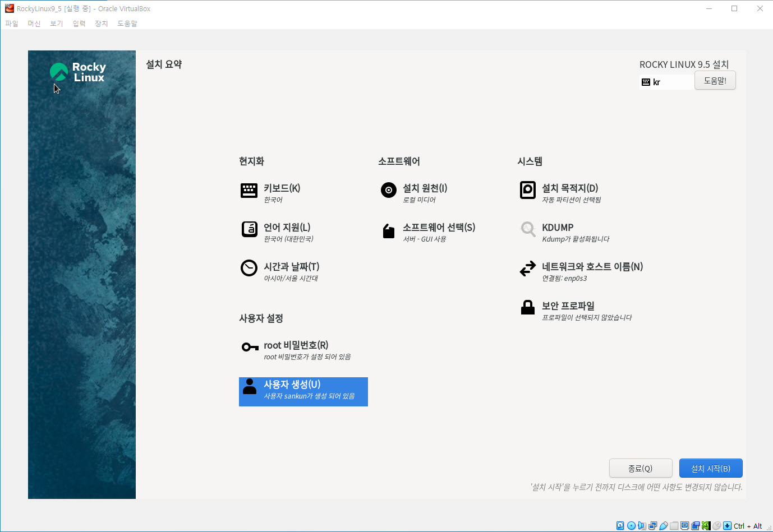
Task: Open 설치 목적지(D) settings
Action: (570, 188)
